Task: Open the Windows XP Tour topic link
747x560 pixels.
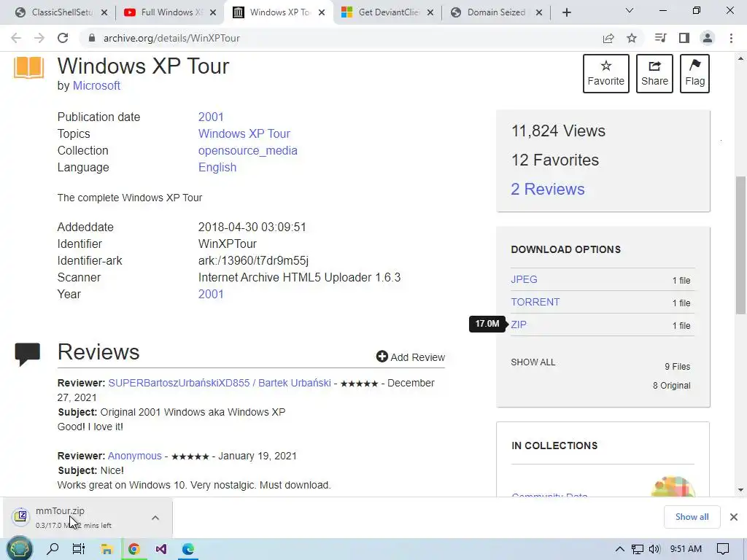Action: (244, 134)
